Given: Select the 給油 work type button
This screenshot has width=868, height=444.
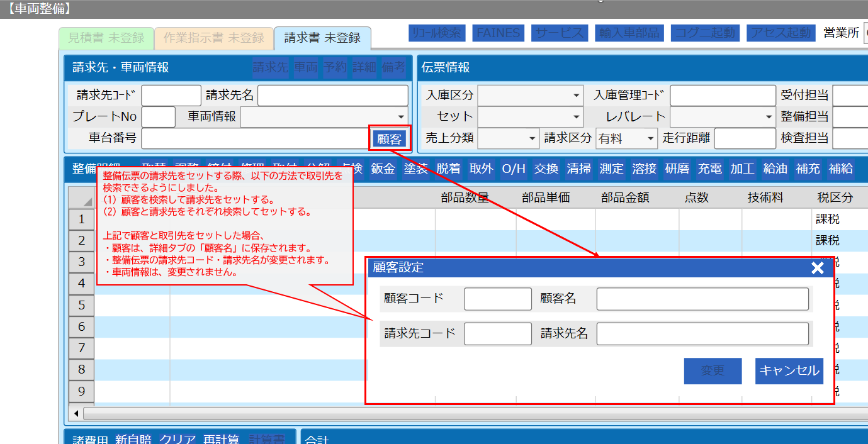Looking at the screenshot, I should point(775,169).
